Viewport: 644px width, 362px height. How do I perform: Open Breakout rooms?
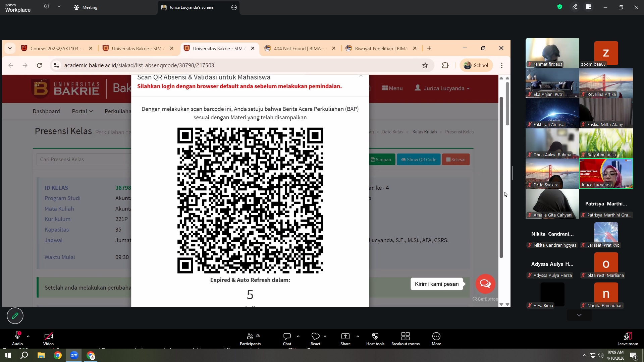[x=406, y=339]
